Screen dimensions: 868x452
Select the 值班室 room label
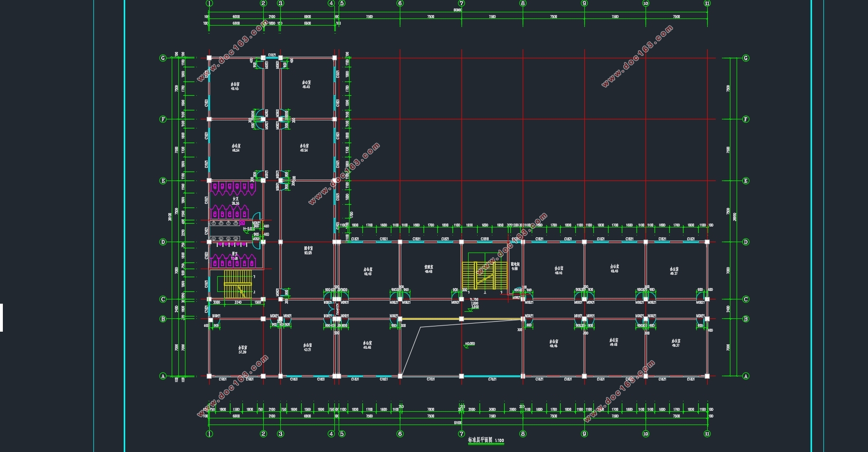[428, 269]
